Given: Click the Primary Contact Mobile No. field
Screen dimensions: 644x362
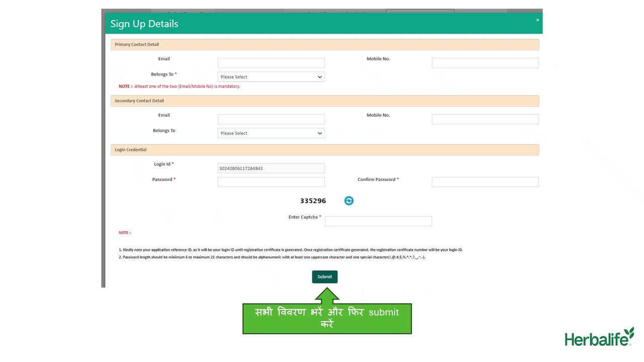Looking at the screenshot, I should (485, 63).
